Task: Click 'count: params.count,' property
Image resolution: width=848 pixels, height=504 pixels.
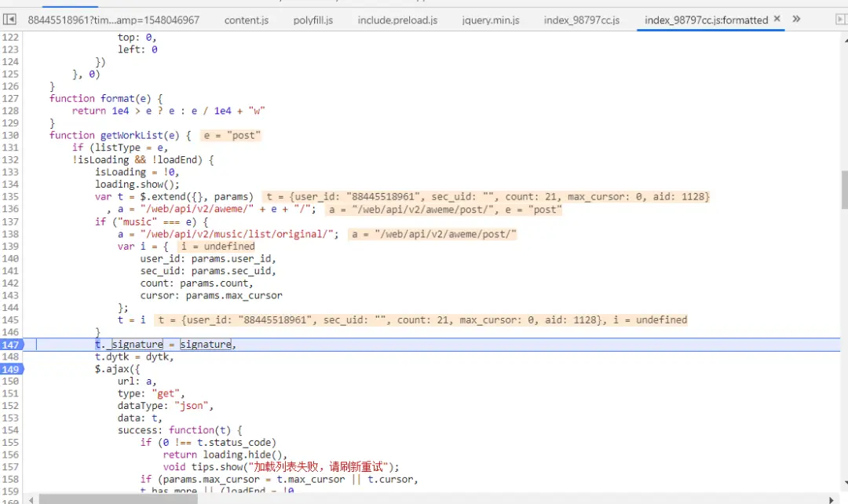Action: (x=197, y=283)
